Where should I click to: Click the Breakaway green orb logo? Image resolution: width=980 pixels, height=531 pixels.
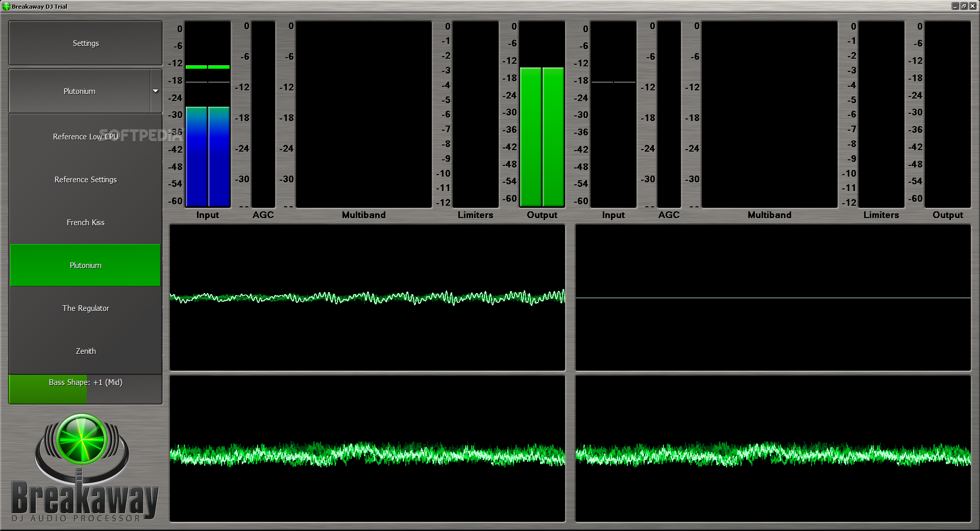(x=82, y=439)
